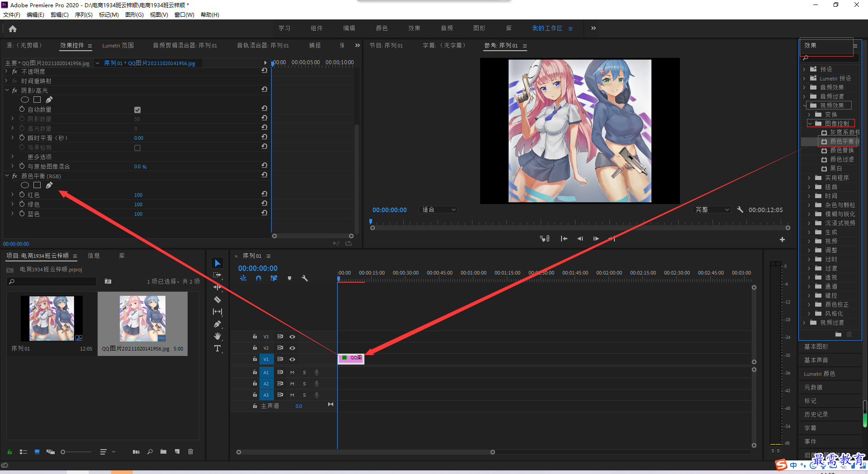Select the Razor tool
Image resolution: width=868 pixels, height=474 pixels.
point(217,299)
